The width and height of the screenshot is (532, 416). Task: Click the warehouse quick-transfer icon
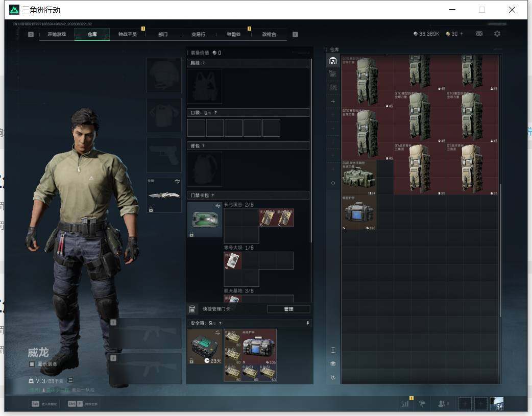[333, 377]
